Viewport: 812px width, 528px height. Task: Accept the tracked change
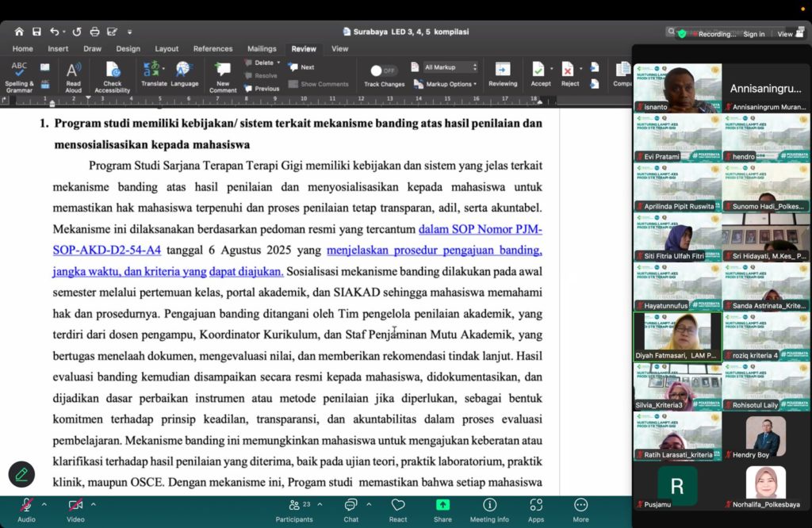coord(540,74)
